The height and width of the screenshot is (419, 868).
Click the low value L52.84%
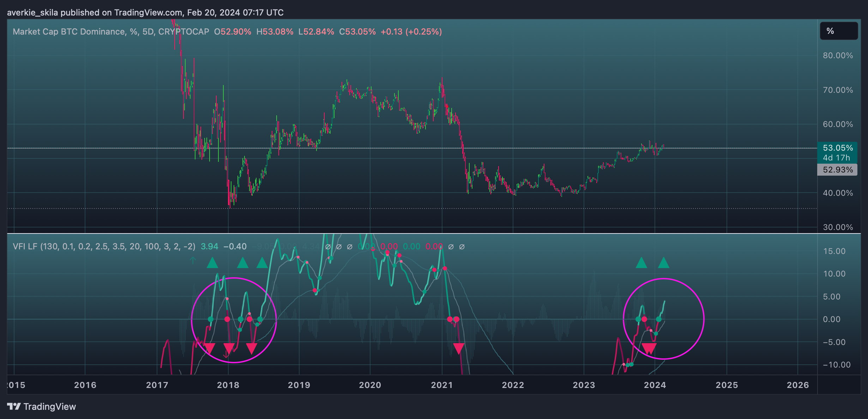316,32
